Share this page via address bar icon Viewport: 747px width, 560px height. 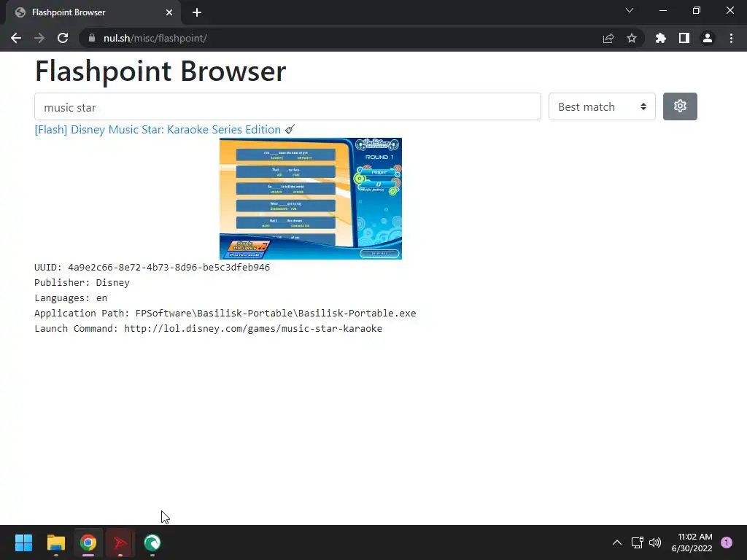click(608, 38)
